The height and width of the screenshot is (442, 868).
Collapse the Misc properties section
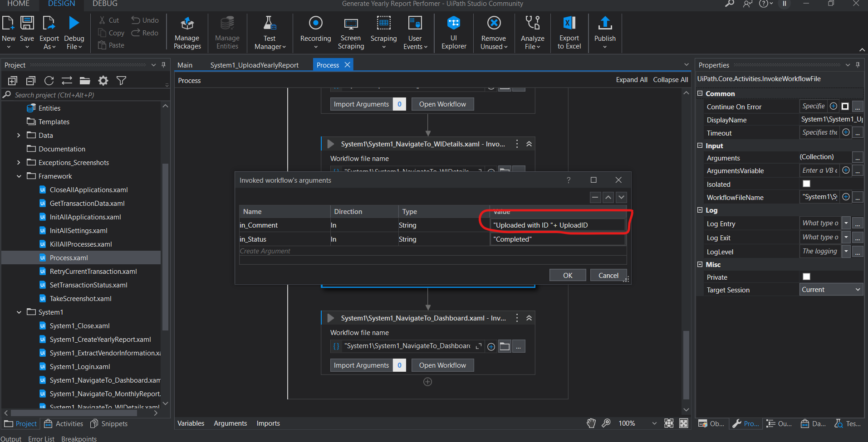(700, 264)
